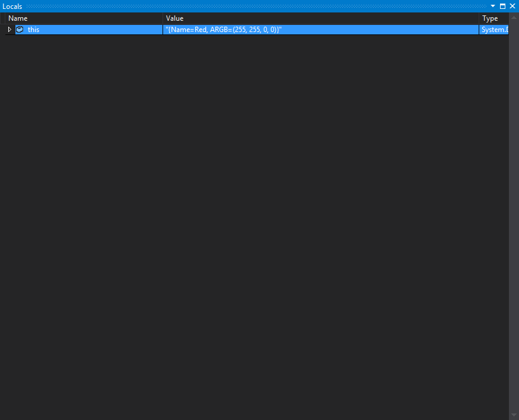The height and width of the screenshot is (420, 519).
Task: Click the Locals panel title text
Action: (12, 6)
